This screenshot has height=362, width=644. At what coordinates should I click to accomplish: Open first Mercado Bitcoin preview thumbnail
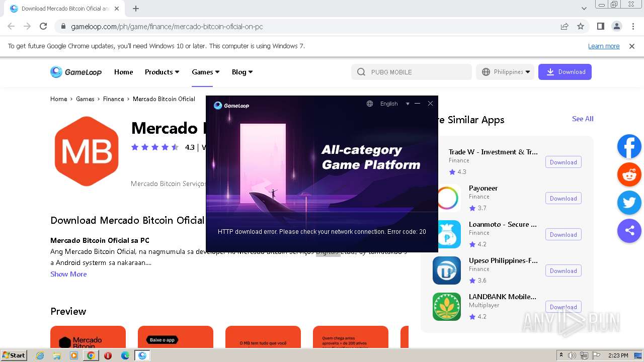tap(88, 337)
